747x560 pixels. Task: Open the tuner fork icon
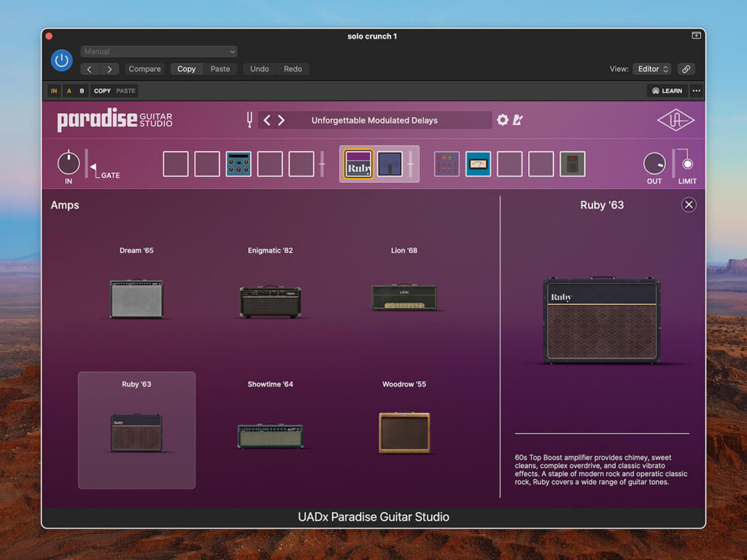coord(249,120)
